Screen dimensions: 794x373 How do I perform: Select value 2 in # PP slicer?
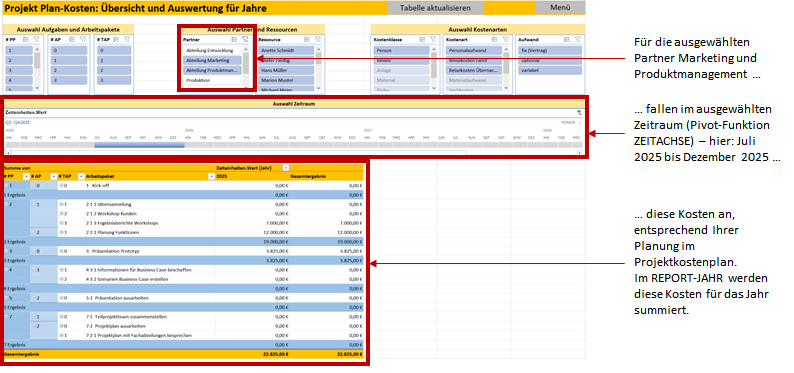[19, 60]
